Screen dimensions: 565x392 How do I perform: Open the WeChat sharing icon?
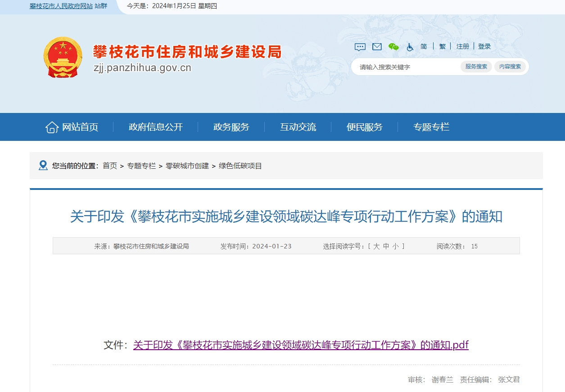393,46
